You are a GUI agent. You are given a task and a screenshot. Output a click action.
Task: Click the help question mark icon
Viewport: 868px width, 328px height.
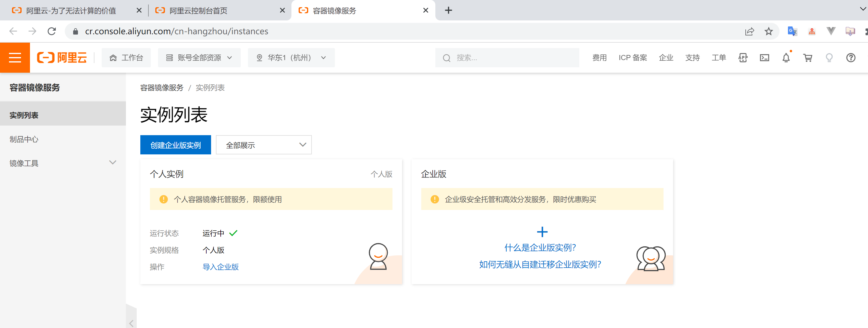click(851, 58)
